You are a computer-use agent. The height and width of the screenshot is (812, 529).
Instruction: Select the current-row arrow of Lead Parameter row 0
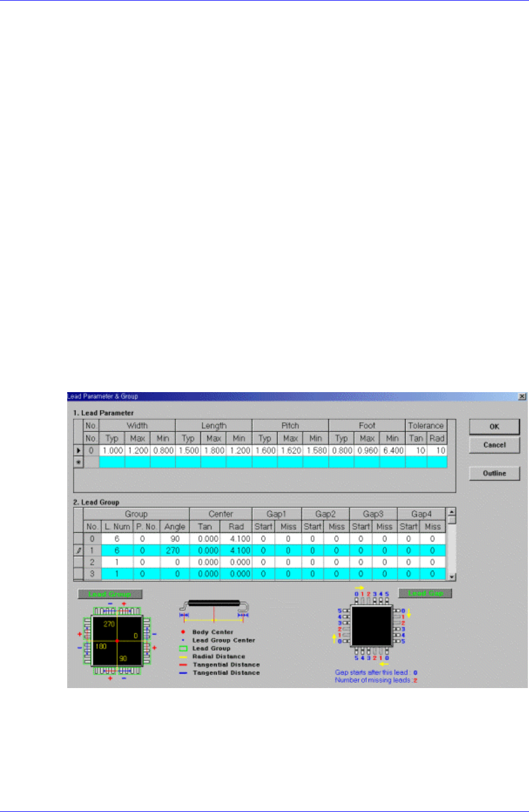tap(79, 450)
